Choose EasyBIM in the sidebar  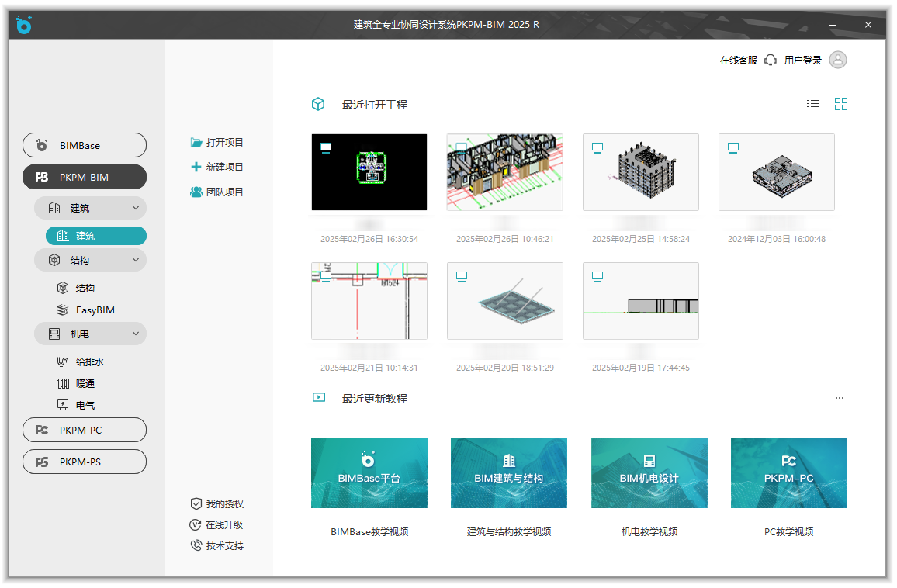pyautogui.click(x=95, y=310)
